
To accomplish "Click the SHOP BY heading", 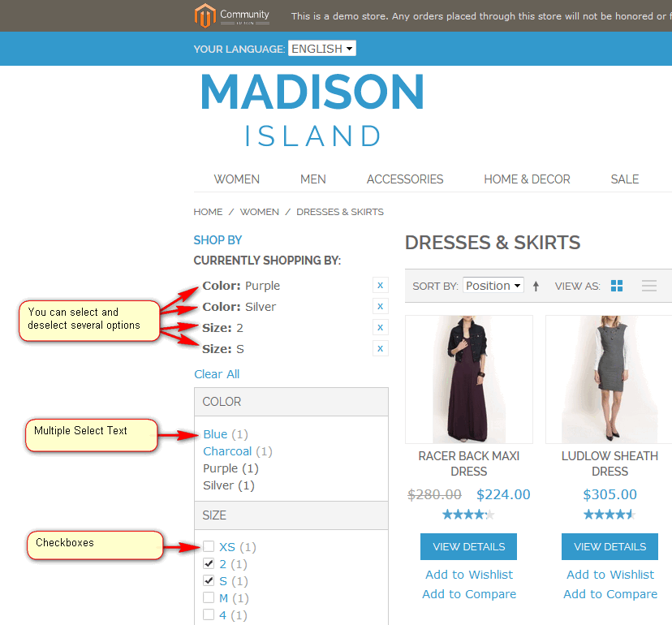I will pyautogui.click(x=218, y=240).
